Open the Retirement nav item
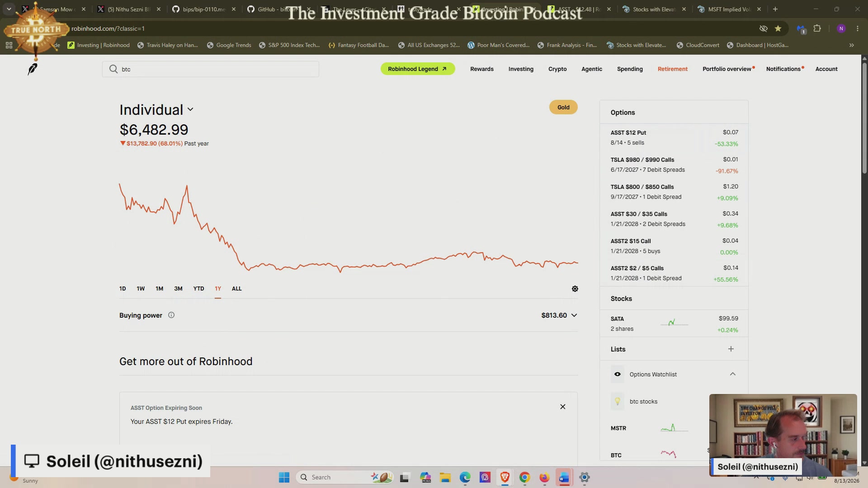Viewport: 868px width, 488px height. pyautogui.click(x=673, y=69)
